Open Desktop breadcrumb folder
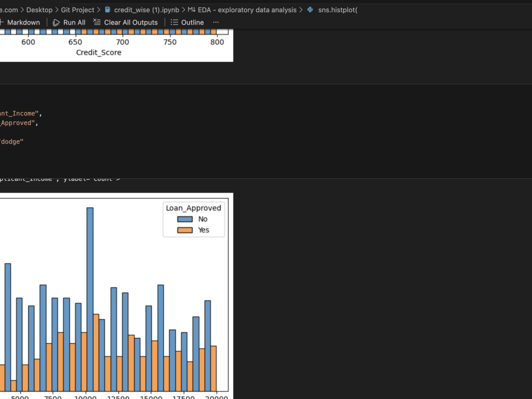Viewport: 532px width, 399px height. [x=39, y=10]
